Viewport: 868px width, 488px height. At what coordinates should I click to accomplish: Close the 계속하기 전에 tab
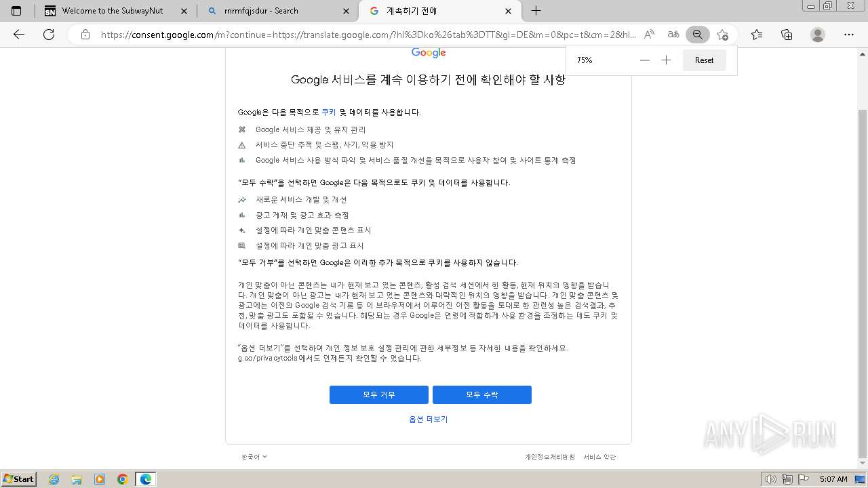[x=509, y=11]
